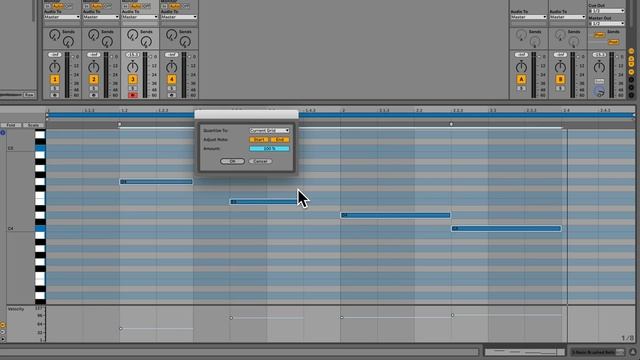
Task: Toggle the track 2 activator button
Action: point(93,79)
